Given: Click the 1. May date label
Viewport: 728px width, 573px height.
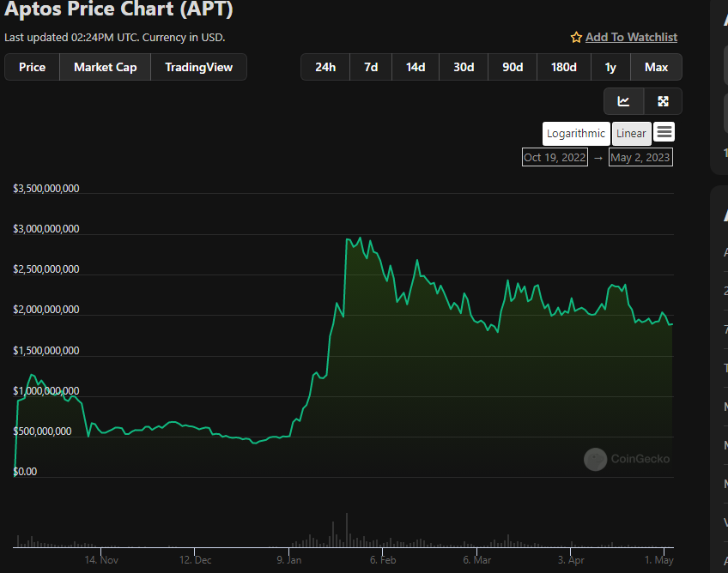Looking at the screenshot, I should [658, 560].
